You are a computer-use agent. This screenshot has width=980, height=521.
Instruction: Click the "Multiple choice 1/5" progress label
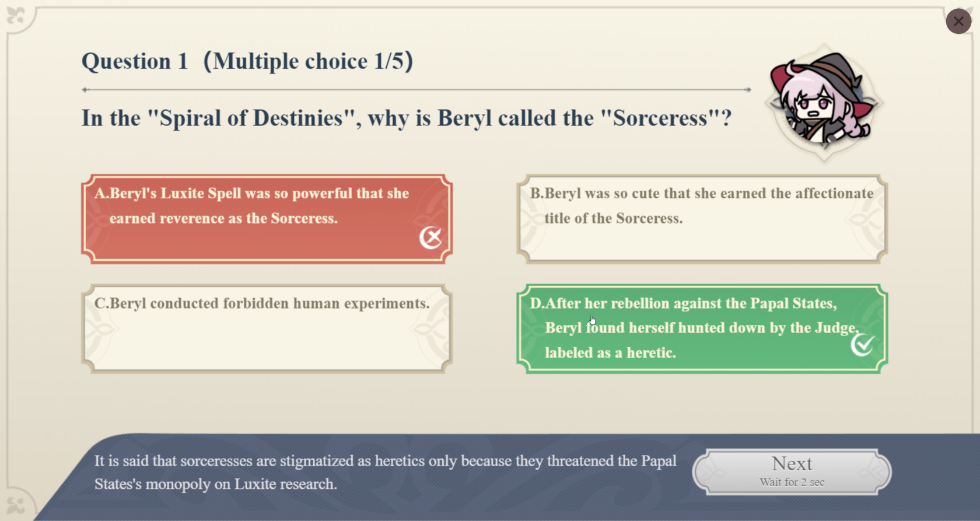pos(308,61)
